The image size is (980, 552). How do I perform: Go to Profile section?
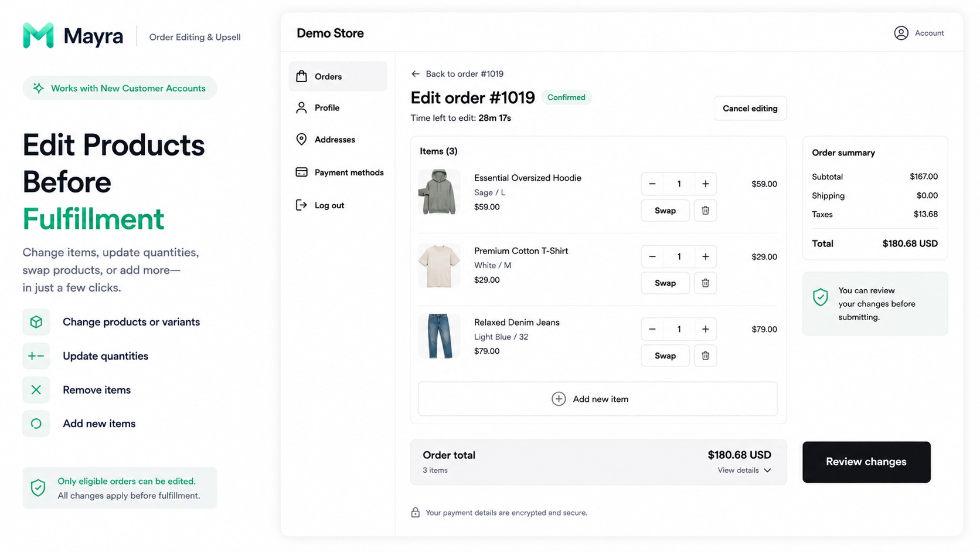coord(338,108)
